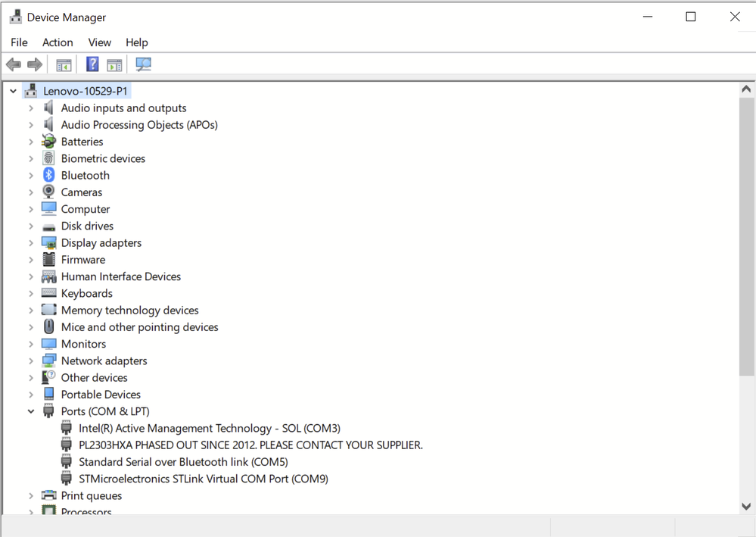Image resolution: width=756 pixels, height=537 pixels.
Task: Collapse the Ports (COM & LPT) node
Action: point(31,411)
